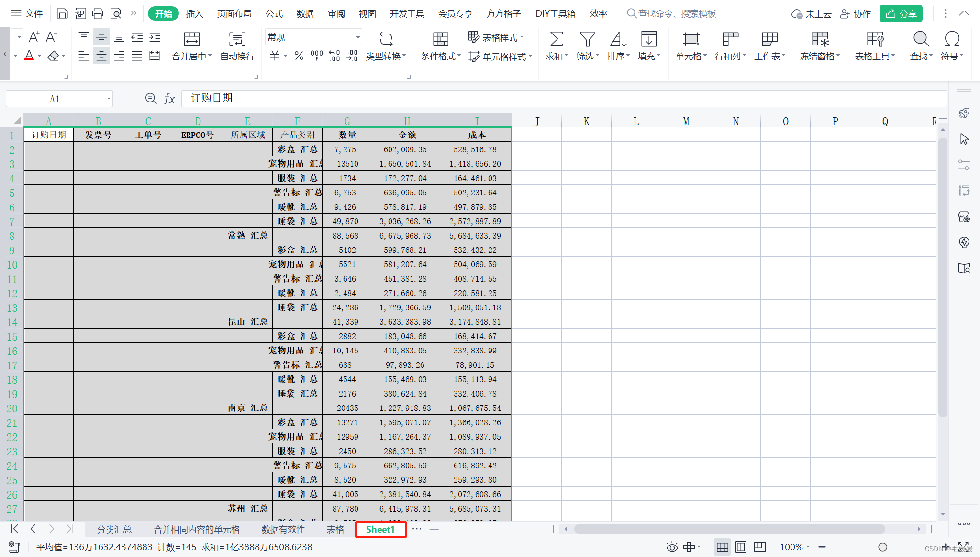Viewport: 980px width, 557px height.
Task: Click the Filter (筛选) funnel icon
Action: point(587,39)
